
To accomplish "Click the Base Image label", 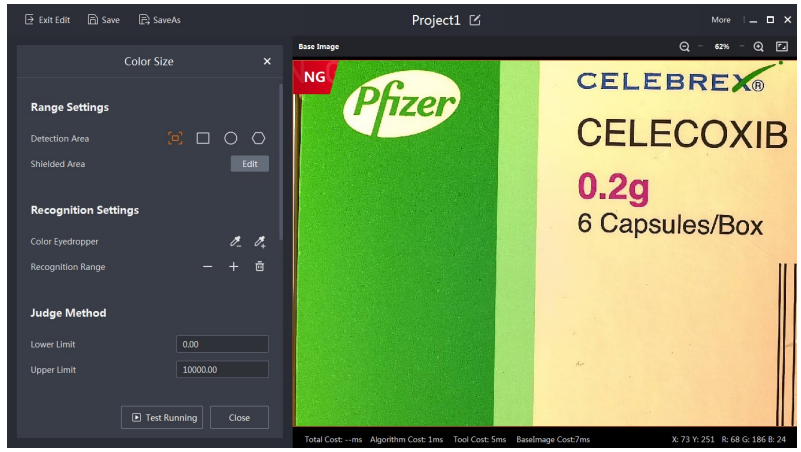I will 318,46.
